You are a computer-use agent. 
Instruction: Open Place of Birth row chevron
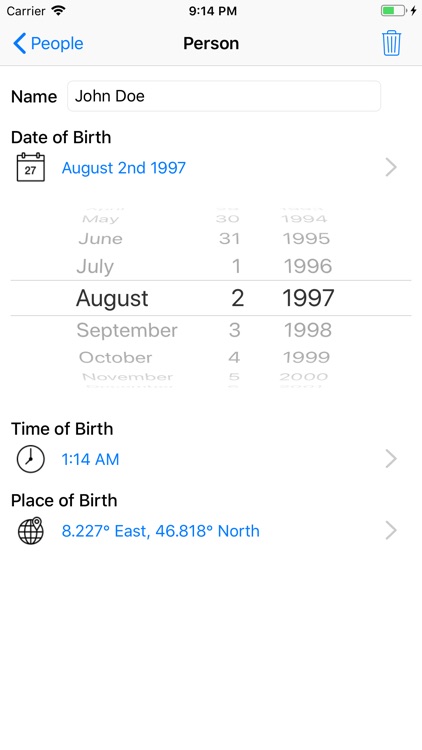click(x=391, y=530)
